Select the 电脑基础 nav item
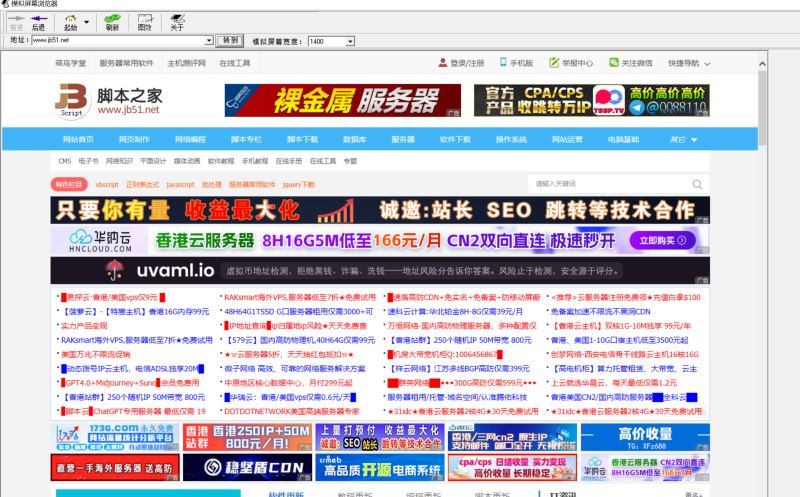This screenshot has width=800, height=497. 623,139
